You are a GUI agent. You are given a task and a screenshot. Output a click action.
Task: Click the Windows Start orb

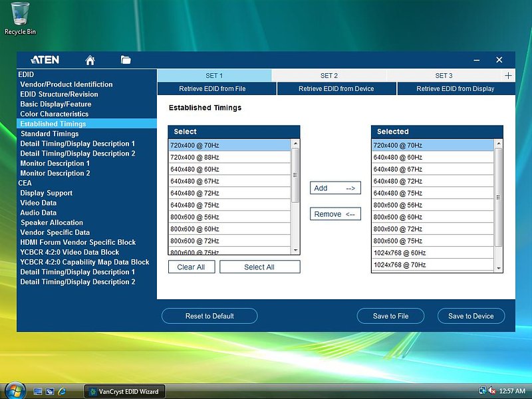(x=13, y=390)
